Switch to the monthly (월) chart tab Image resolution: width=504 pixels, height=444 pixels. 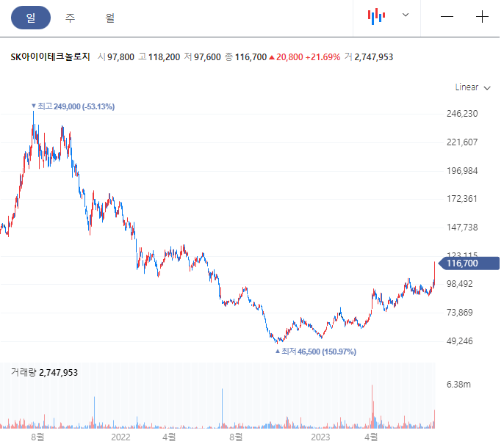(x=109, y=18)
